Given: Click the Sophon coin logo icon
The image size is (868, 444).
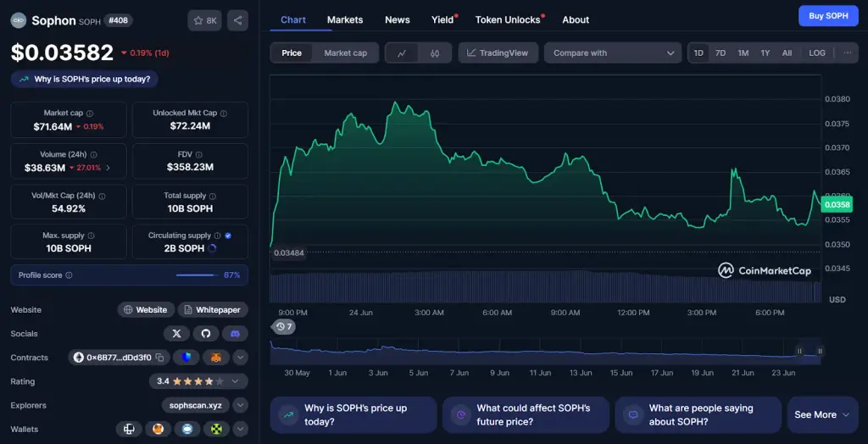Looking at the screenshot, I should click(x=19, y=20).
